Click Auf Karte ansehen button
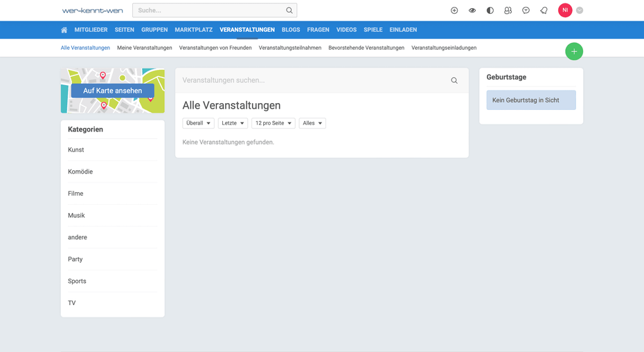 (112, 91)
